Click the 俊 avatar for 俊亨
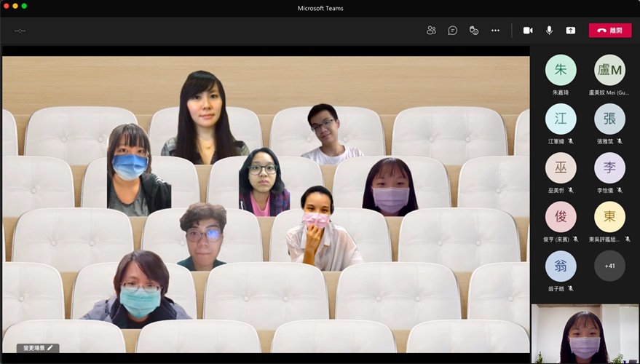Viewport: 640px width, 364px height. tap(561, 217)
